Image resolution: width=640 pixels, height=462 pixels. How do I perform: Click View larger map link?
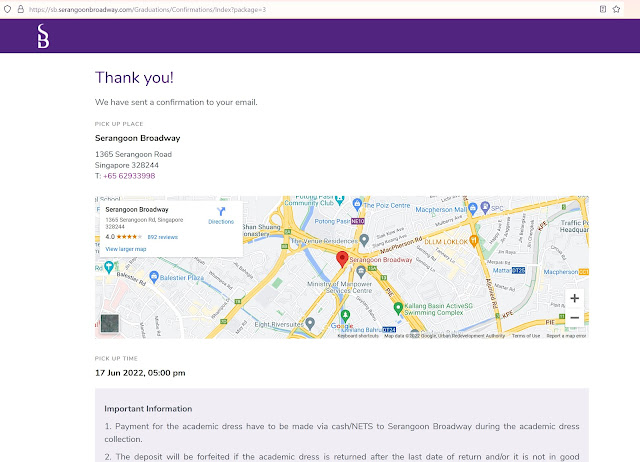coord(126,249)
